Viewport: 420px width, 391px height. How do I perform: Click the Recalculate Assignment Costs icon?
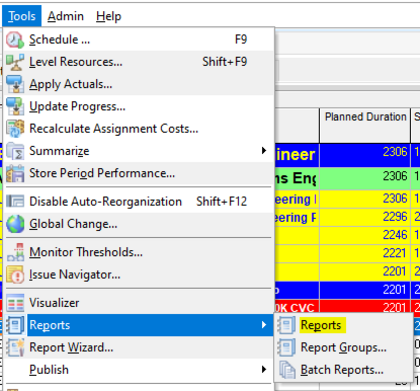(15, 129)
